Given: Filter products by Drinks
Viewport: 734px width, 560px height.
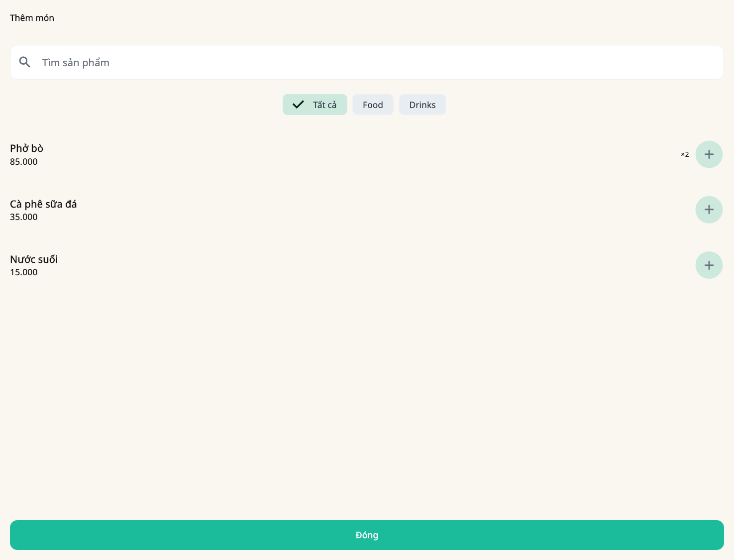Looking at the screenshot, I should (422, 105).
